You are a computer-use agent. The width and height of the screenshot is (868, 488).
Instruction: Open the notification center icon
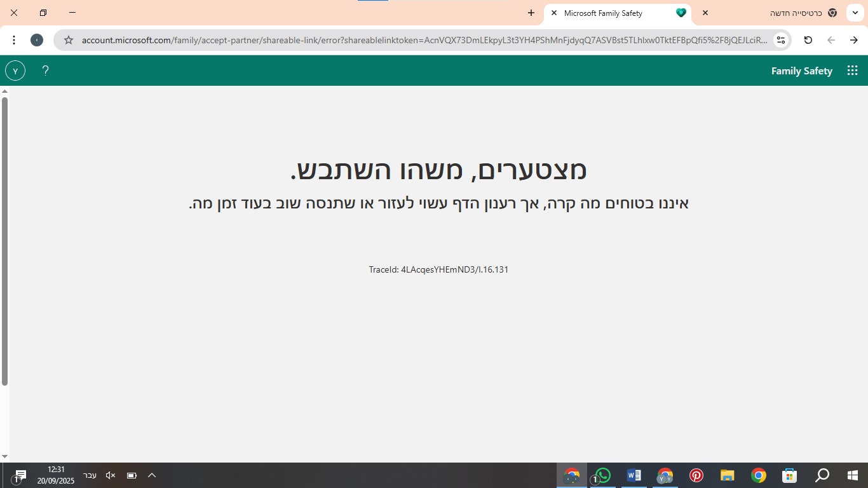tap(20, 476)
